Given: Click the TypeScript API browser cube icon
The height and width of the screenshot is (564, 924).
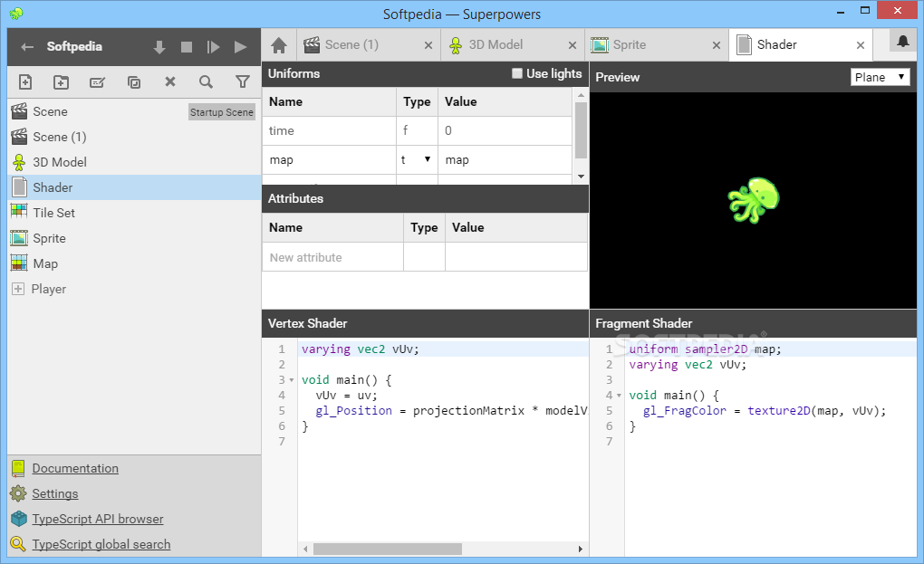Looking at the screenshot, I should [19, 519].
